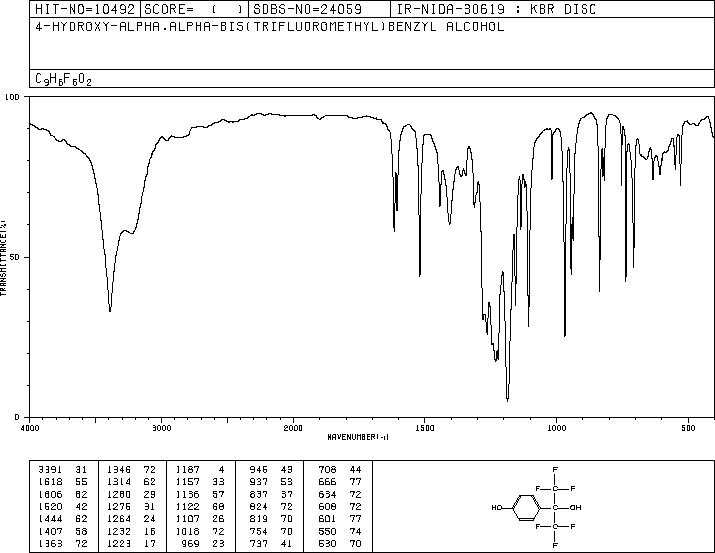Select the 1618 entry in the peak table
Screen dimensions: 715x553
(x=62, y=482)
